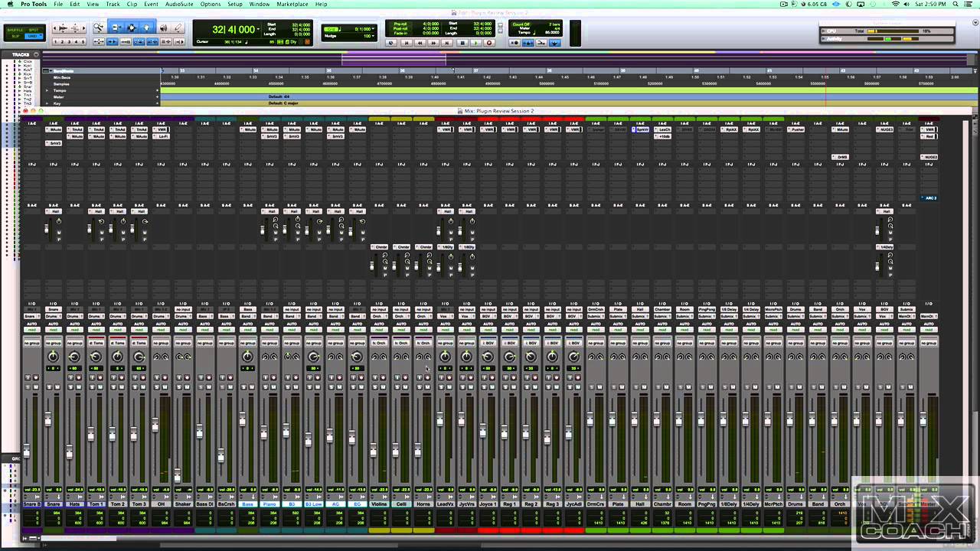Click the Bass channel pan knob
Viewport: 980px width, 551px height.
tap(247, 357)
